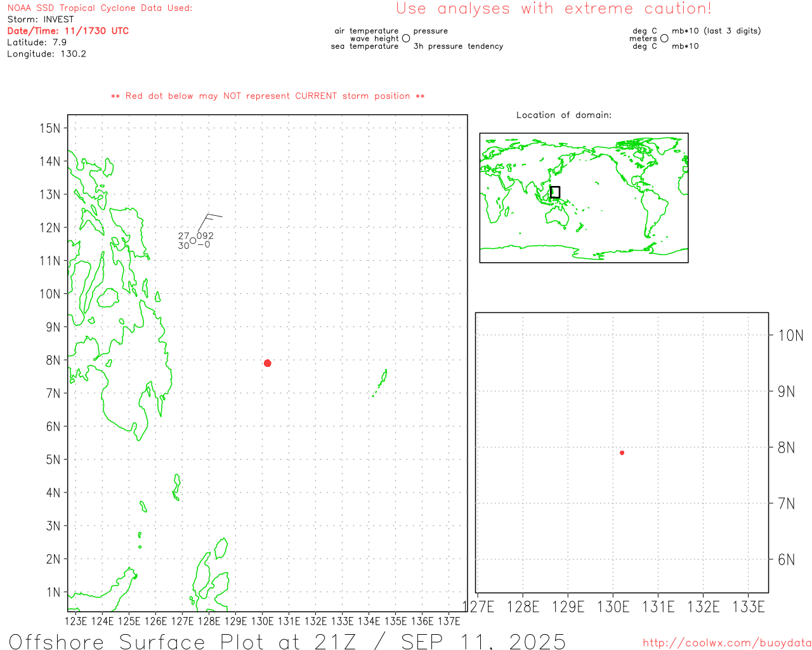Click the '130E' label on inset map

coord(613,607)
